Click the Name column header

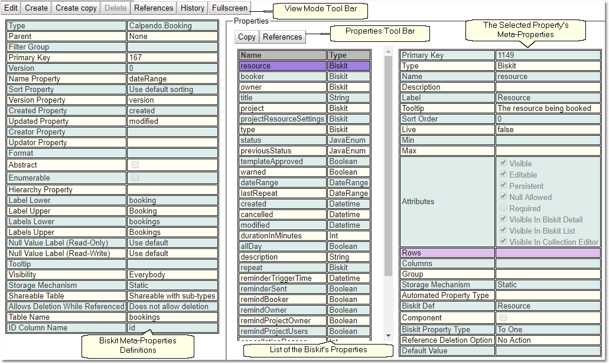[x=283, y=55]
